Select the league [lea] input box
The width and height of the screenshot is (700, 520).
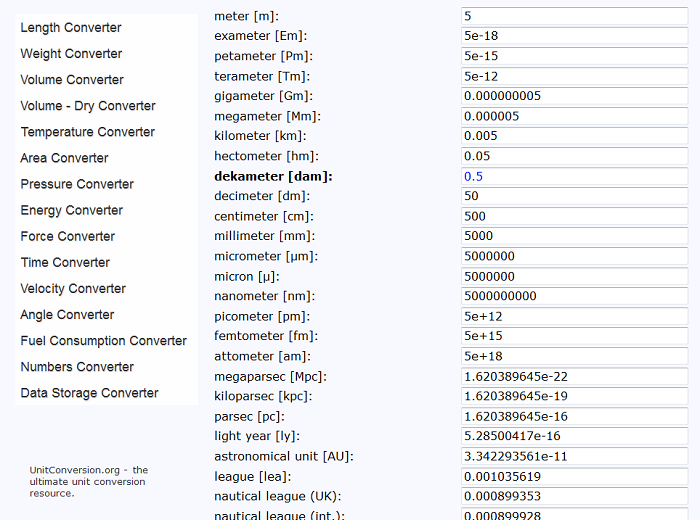pyautogui.click(x=575, y=476)
